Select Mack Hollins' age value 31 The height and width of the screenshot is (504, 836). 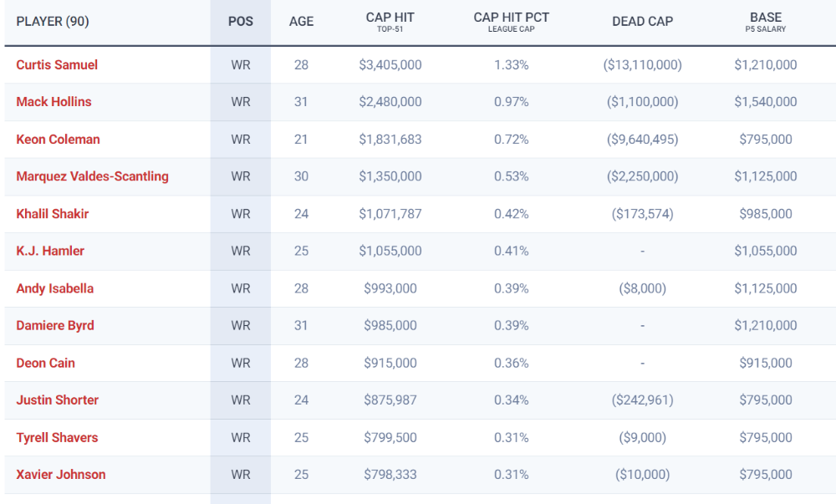point(301,102)
